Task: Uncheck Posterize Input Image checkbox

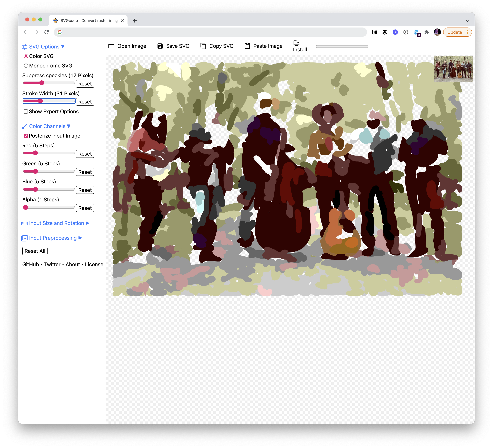Action: coord(26,136)
